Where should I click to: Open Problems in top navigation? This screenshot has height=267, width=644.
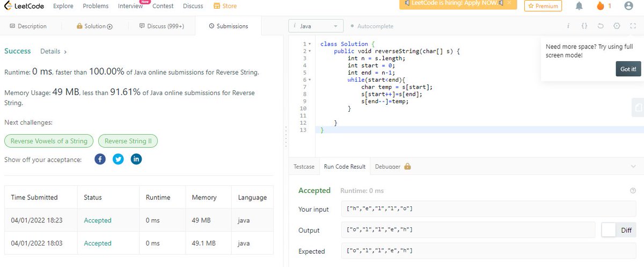[96, 6]
